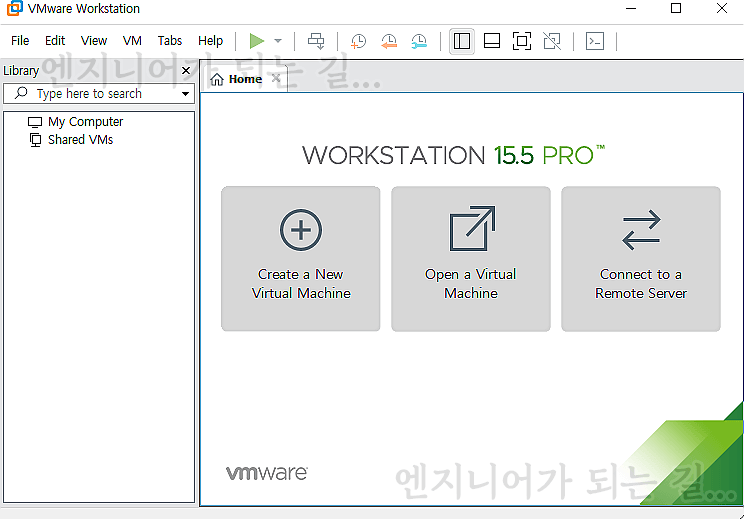Open the View menu
This screenshot has width=744, height=519.
[x=94, y=41]
